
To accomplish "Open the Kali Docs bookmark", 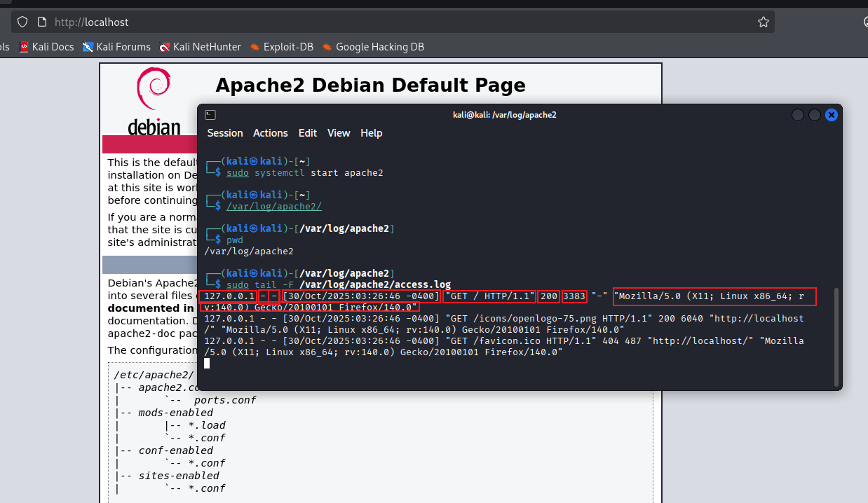I will (x=46, y=47).
